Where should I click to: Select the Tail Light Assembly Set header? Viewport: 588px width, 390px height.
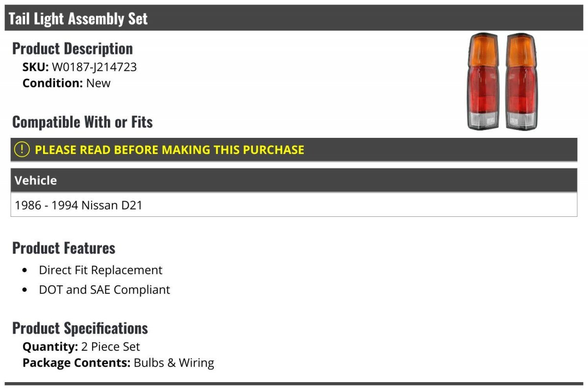[x=294, y=18]
